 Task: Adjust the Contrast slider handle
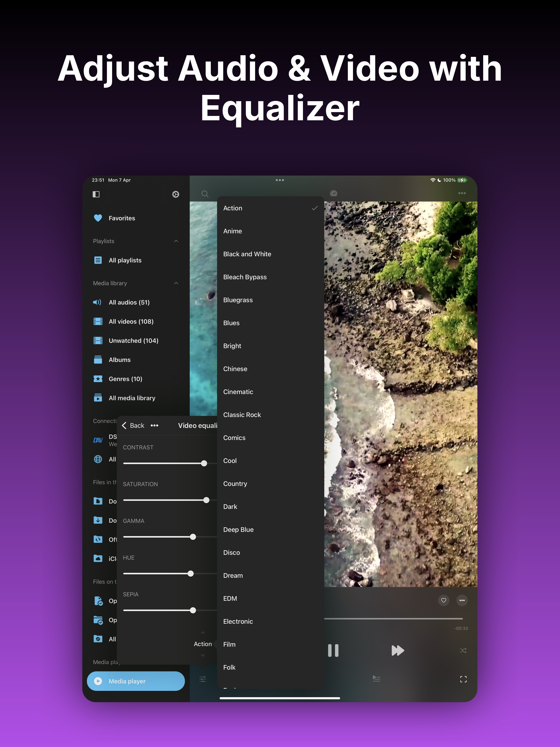(x=204, y=463)
